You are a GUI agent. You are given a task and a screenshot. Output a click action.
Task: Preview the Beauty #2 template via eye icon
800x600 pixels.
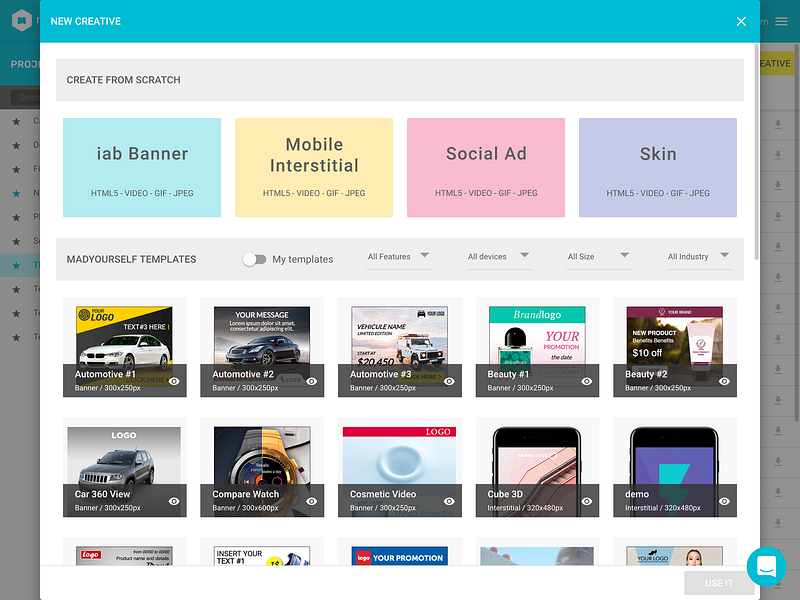click(x=724, y=381)
